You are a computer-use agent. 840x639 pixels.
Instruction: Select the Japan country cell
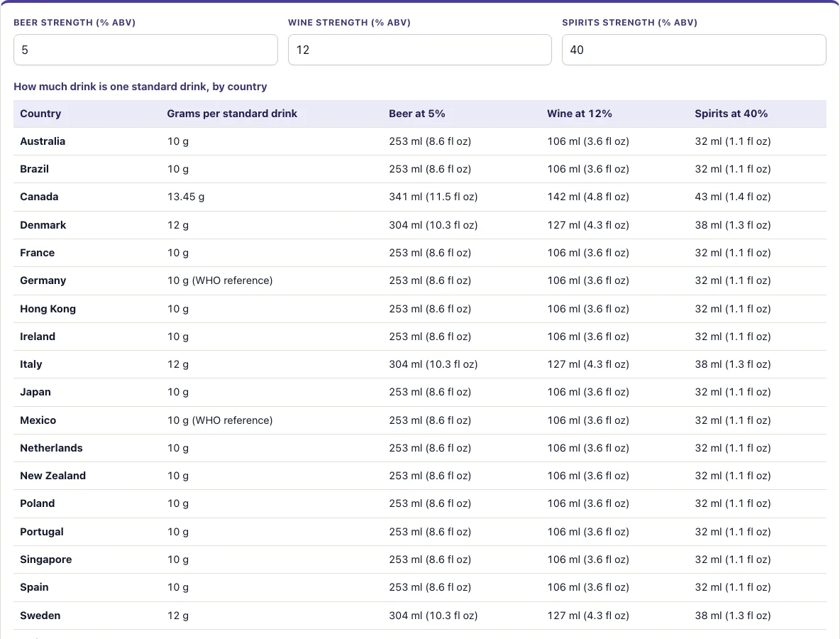pyautogui.click(x=35, y=393)
